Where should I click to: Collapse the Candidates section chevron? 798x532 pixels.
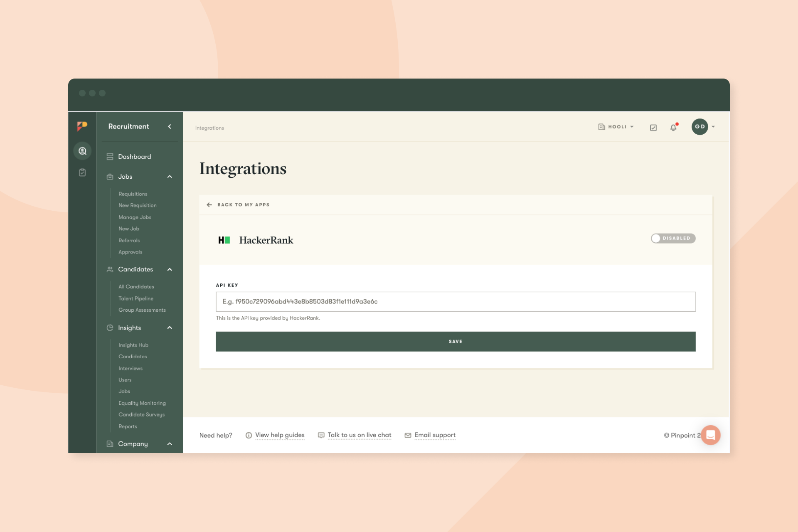coord(170,269)
